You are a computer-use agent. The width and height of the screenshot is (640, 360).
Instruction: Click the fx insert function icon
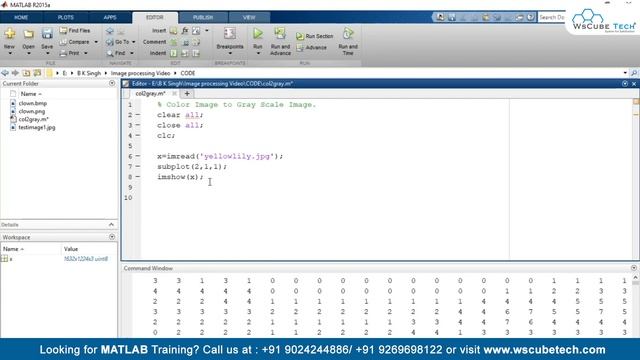185,31
